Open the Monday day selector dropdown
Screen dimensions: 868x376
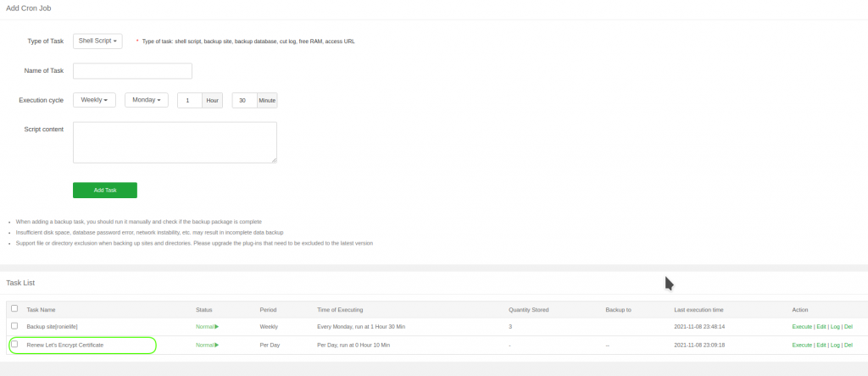click(x=147, y=100)
